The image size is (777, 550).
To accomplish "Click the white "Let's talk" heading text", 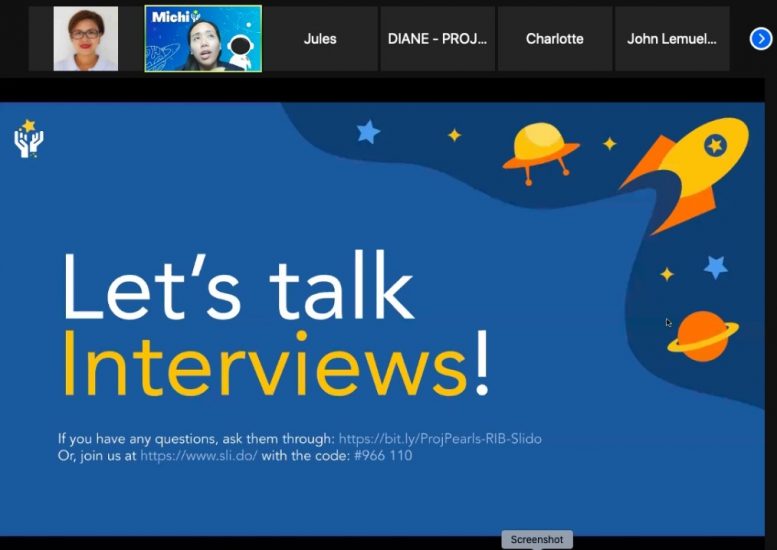I will coord(238,286).
